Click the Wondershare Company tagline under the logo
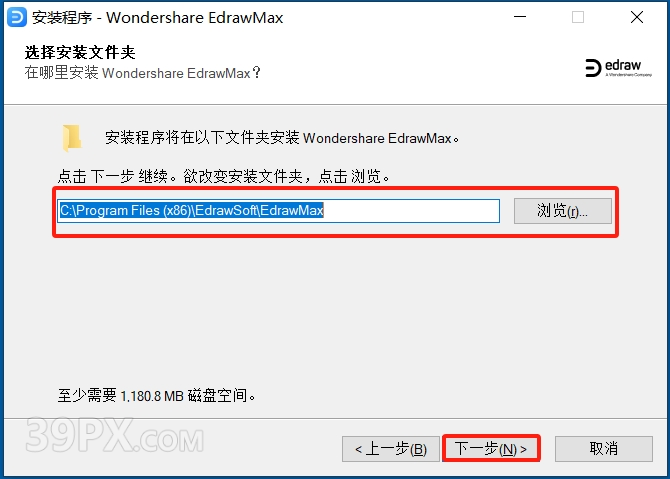The width and height of the screenshot is (670, 479). pos(629,75)
